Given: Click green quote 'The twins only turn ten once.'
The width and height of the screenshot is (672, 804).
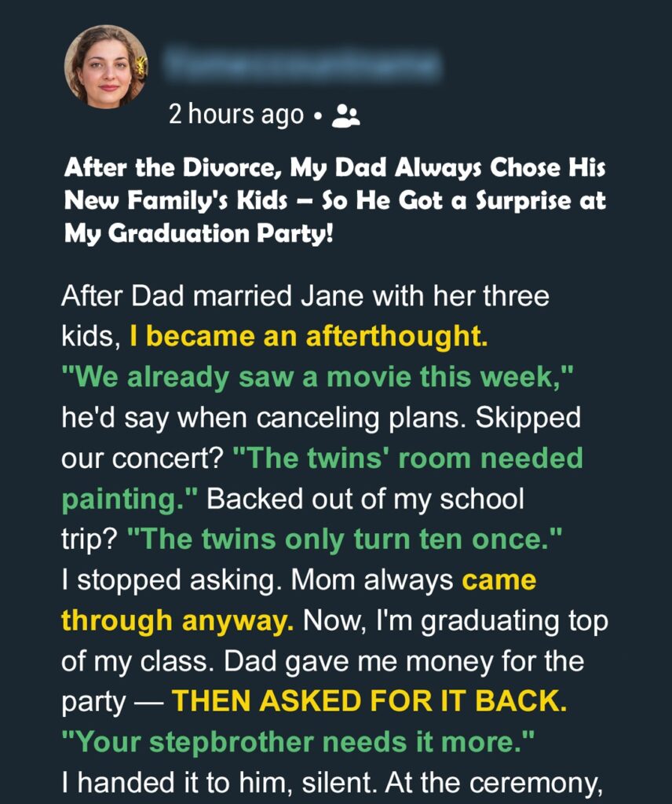Looking at the screenshot, I should (344, 539).
